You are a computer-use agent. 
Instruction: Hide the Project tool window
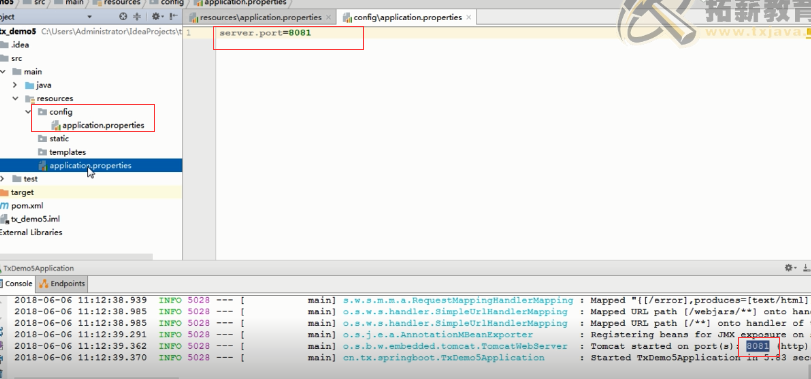coord(174,17)
